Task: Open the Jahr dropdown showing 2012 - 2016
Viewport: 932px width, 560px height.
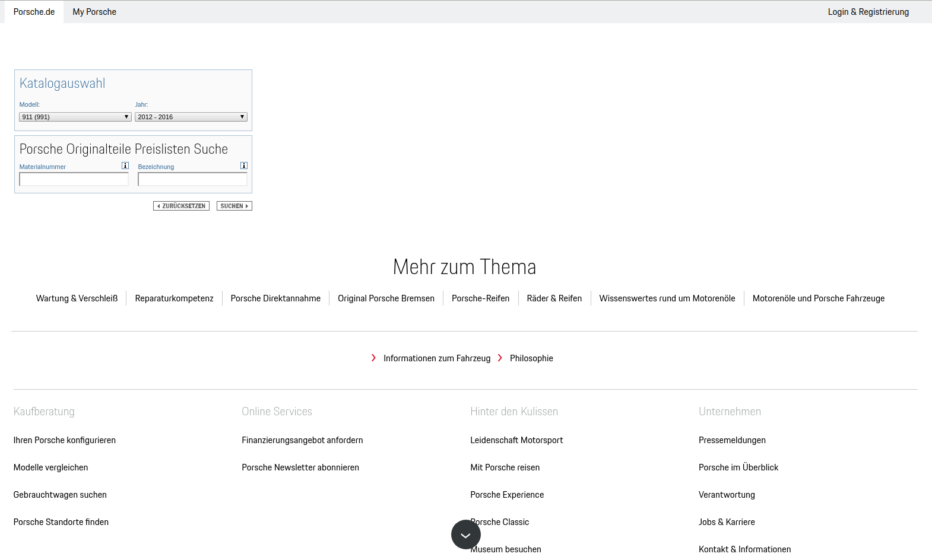Action: point(191,117)
